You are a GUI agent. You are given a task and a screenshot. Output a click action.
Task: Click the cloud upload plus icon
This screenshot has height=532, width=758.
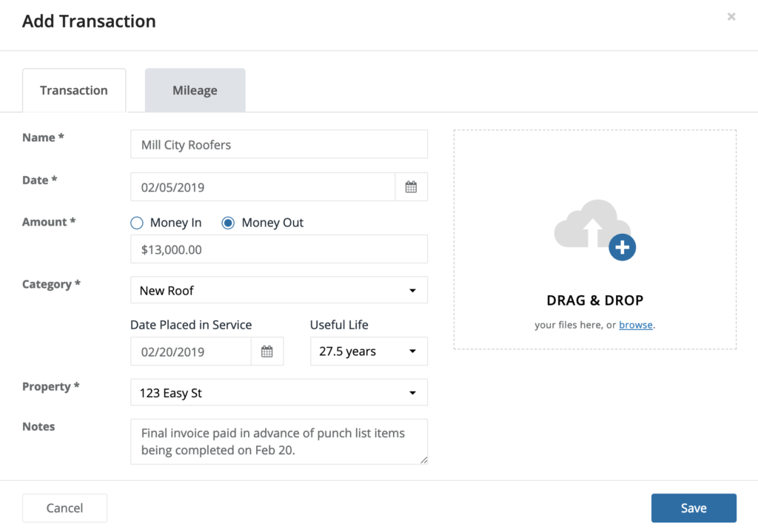622,247
